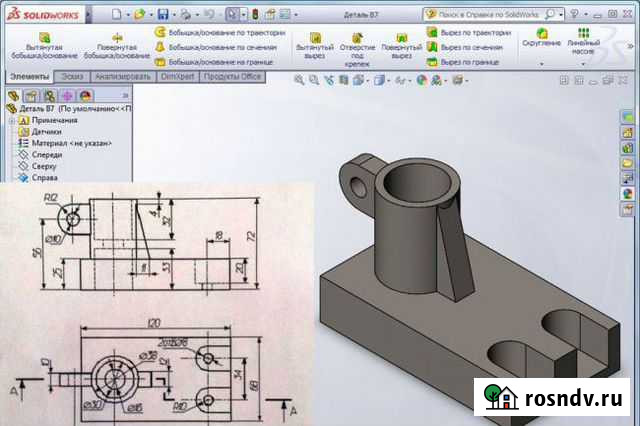The height and width of the screenshot is (426, 640).
Task: Click the Save icon
Action: point(163,15)
